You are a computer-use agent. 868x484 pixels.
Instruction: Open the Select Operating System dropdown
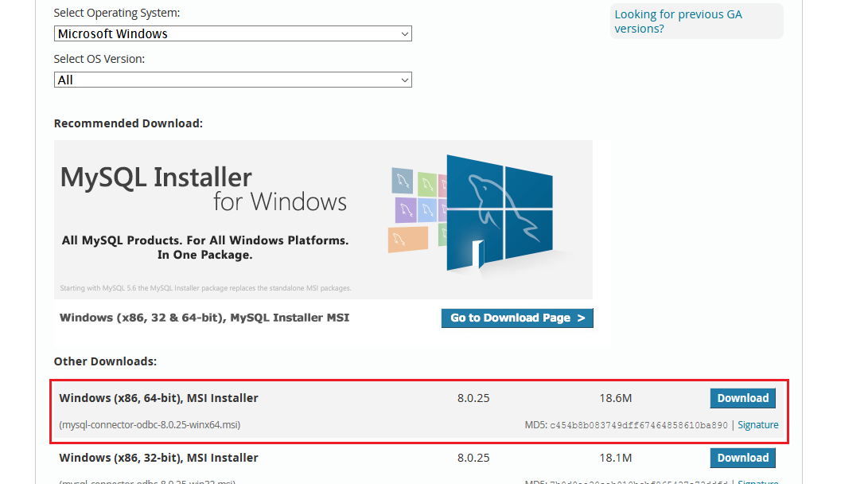(233, 34)
